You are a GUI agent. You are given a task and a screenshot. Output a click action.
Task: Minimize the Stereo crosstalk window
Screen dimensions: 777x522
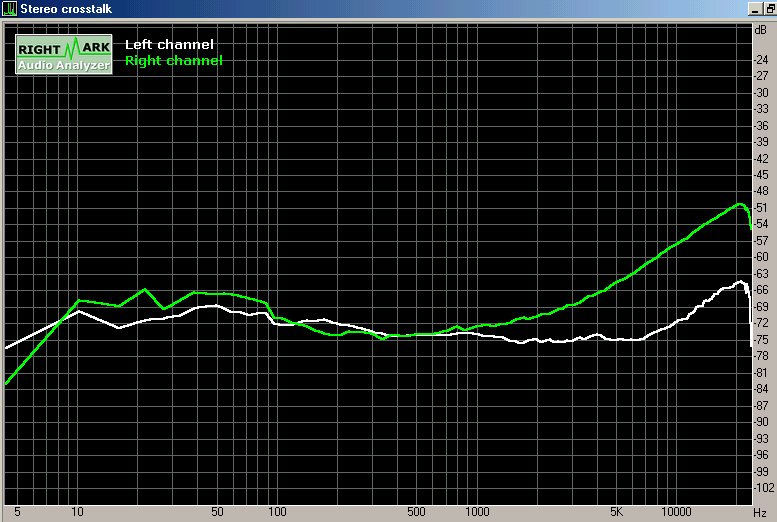tap(756, 9)
